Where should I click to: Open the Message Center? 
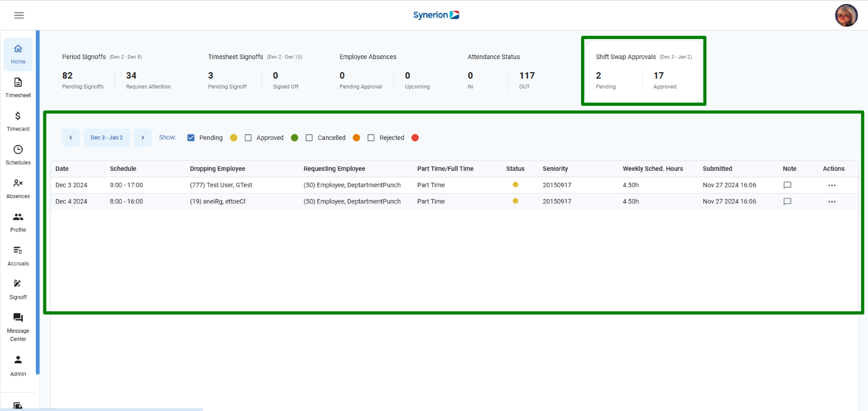point(18,327)
